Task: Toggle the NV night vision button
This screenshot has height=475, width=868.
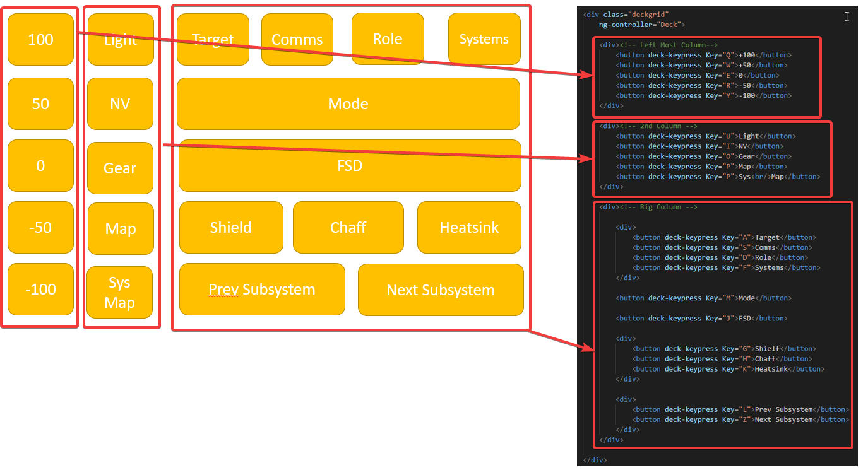Action: click(121, 103)
